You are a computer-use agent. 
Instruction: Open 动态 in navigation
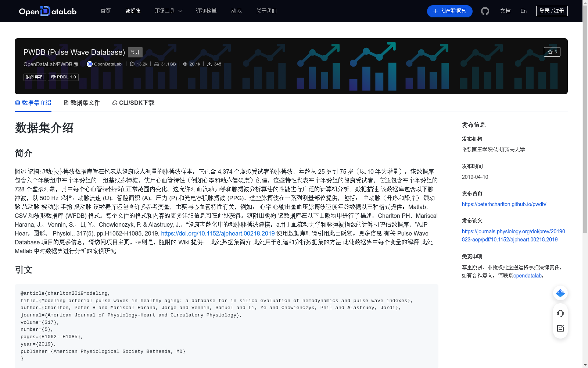click(236, 11)
